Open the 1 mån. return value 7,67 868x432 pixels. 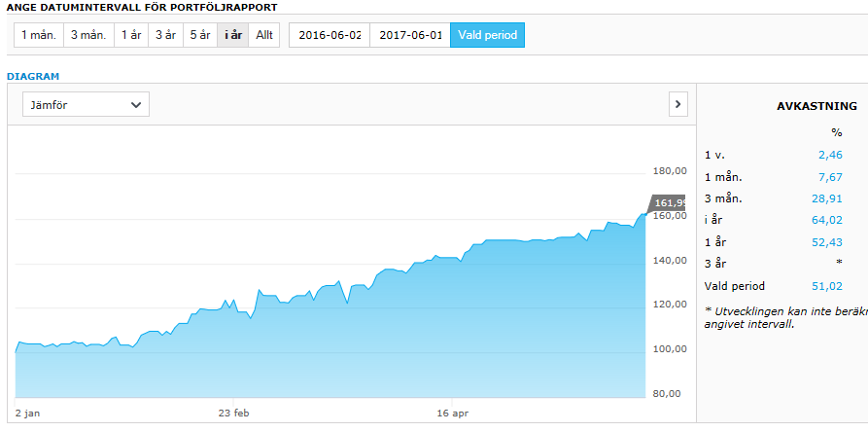click(x=829, y=177)
